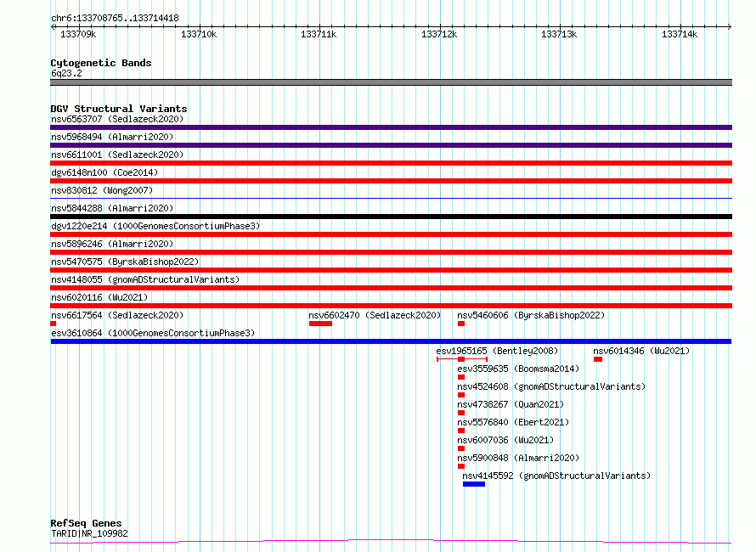This screenshot has height=552, width=756.
Task: Select nsv4738267 (Quan2021) label
Action: tap(511, 404)
